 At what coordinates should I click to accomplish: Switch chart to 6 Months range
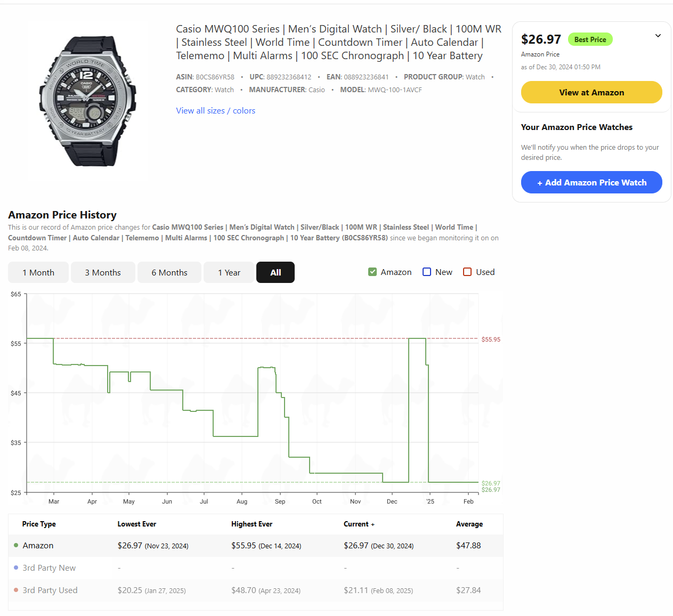(x=169, y=272)
